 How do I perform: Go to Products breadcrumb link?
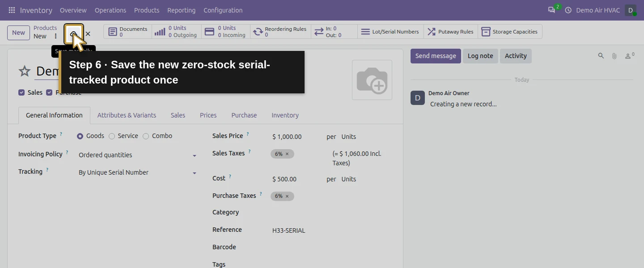tap(45, 28)
